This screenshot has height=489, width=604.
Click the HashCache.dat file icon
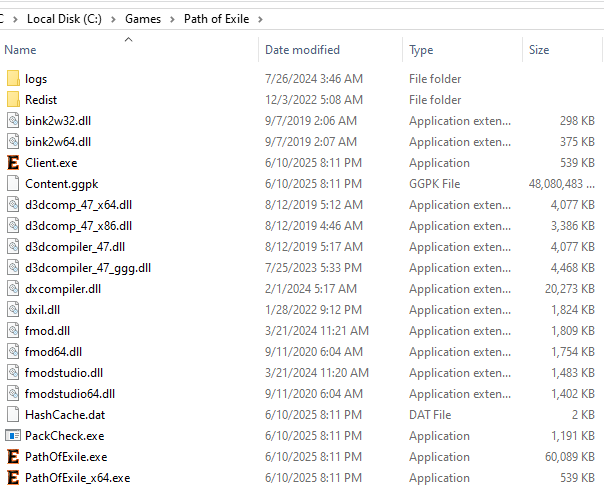[13, 415]
